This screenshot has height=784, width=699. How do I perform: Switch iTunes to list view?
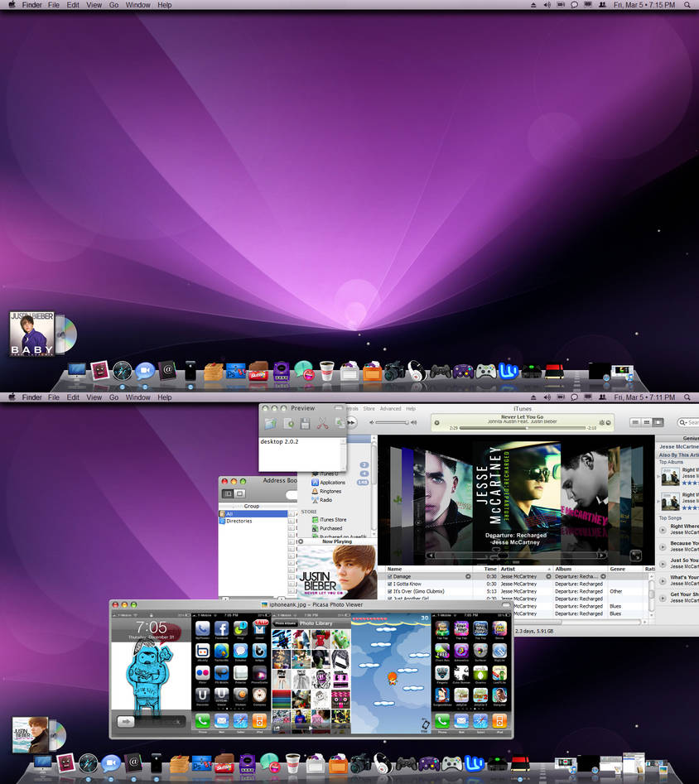click(x=635, y=422)
